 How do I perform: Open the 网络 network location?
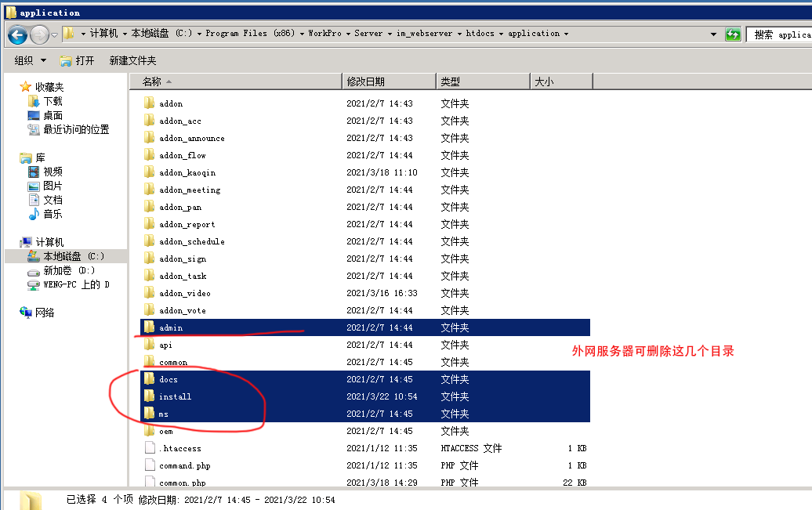pyautogui.click(x=45, y=313)
